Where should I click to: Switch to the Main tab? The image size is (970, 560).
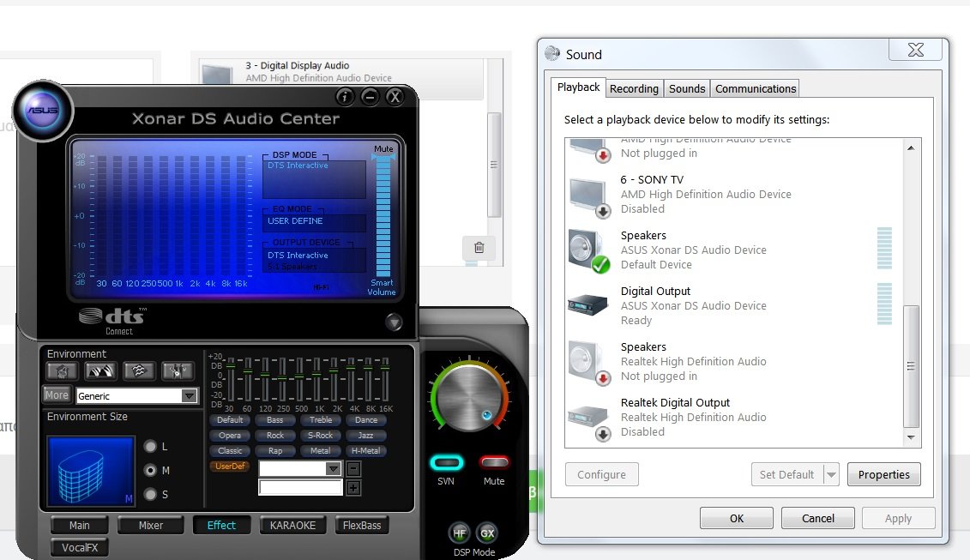coord(79,526)
